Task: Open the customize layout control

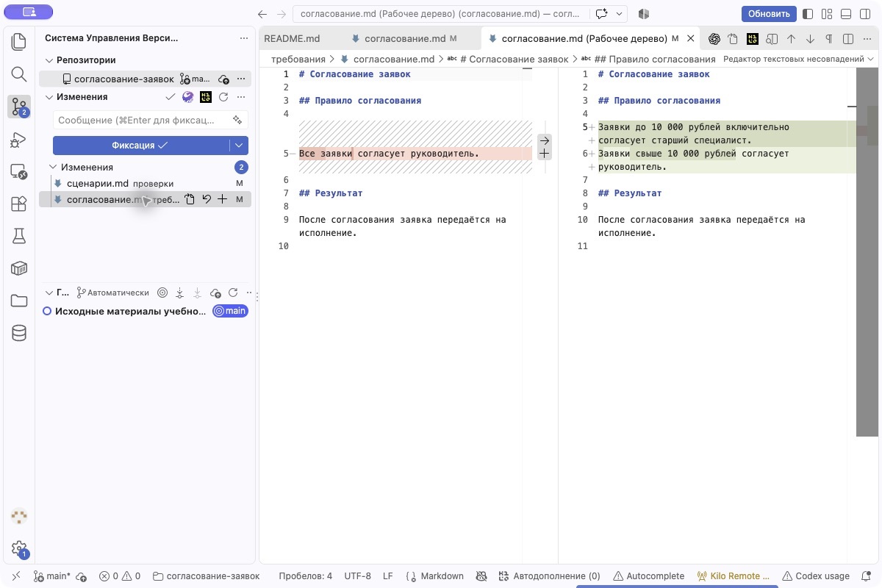Action: pyautogui.click(x=828, y=14)
